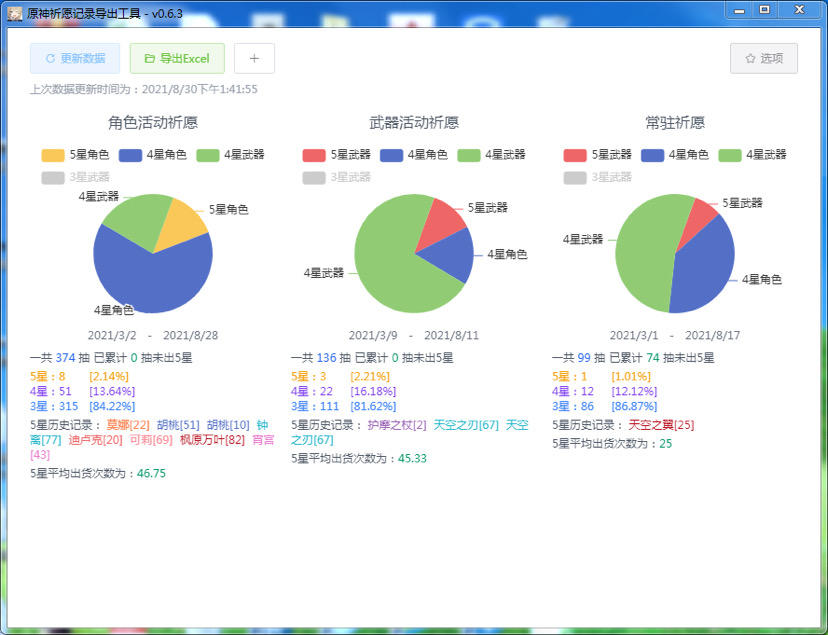Enable greyed 3星武器 legend in 角色活动祈愿 chart

tap(76, 177)
